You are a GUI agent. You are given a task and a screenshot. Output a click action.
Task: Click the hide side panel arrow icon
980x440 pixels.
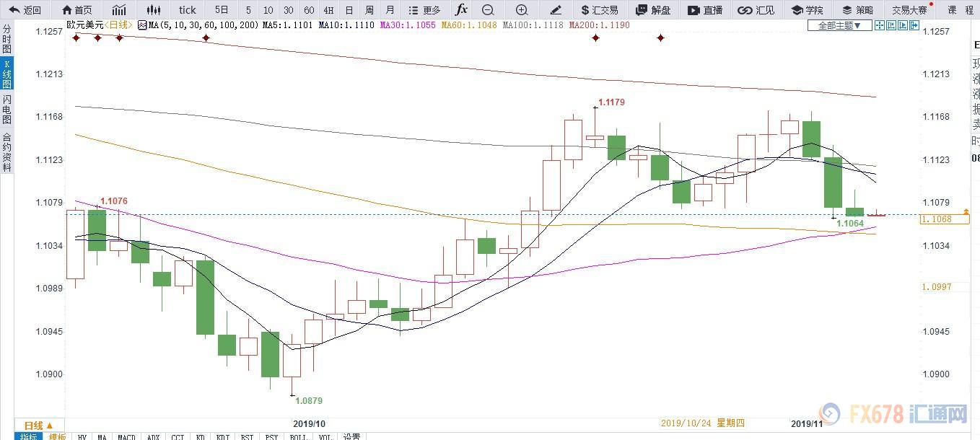[914, 25]
